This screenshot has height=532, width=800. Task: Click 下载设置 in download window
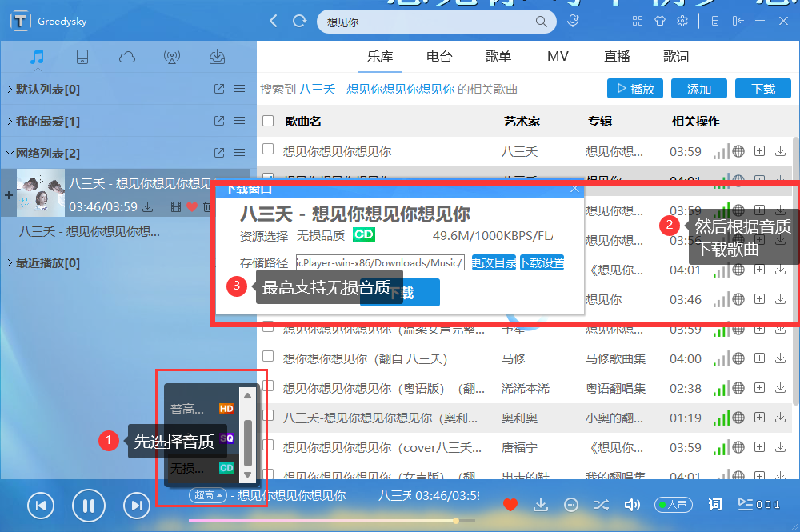[542, 262]
